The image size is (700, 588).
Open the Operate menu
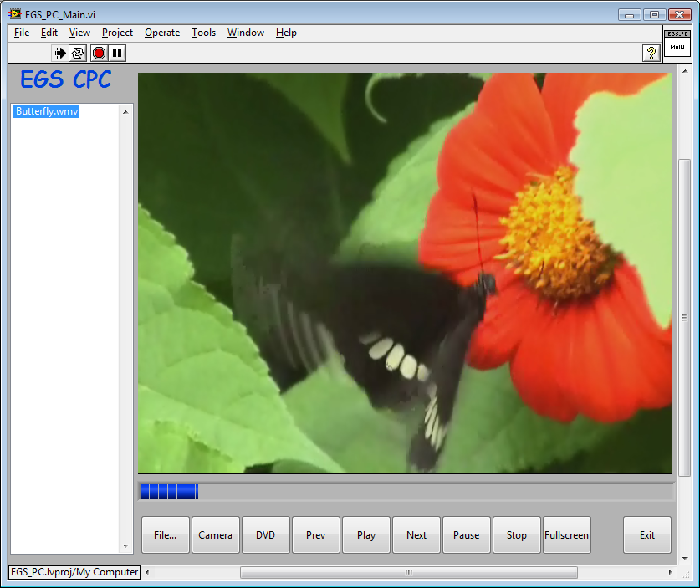[x=161, y=33]
